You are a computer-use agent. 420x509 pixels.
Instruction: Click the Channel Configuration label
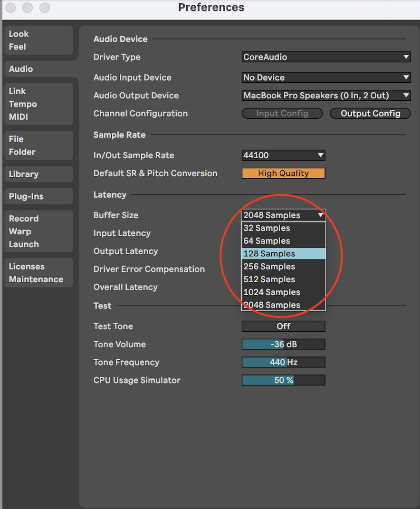(141, 113)
